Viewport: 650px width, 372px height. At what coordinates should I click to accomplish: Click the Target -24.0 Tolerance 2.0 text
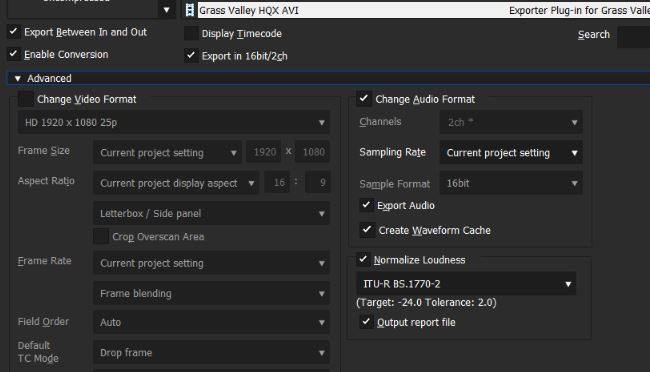click(x=426, y=302)
